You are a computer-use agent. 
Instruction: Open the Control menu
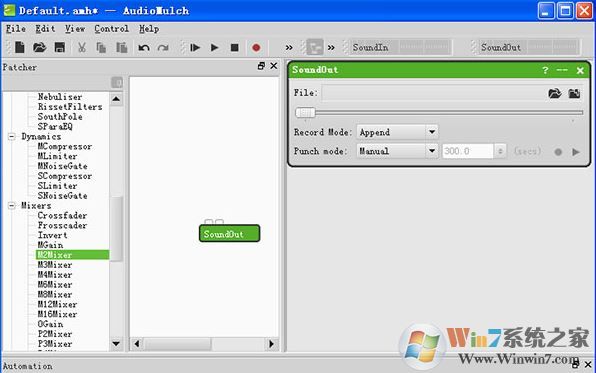coord(111,29)
